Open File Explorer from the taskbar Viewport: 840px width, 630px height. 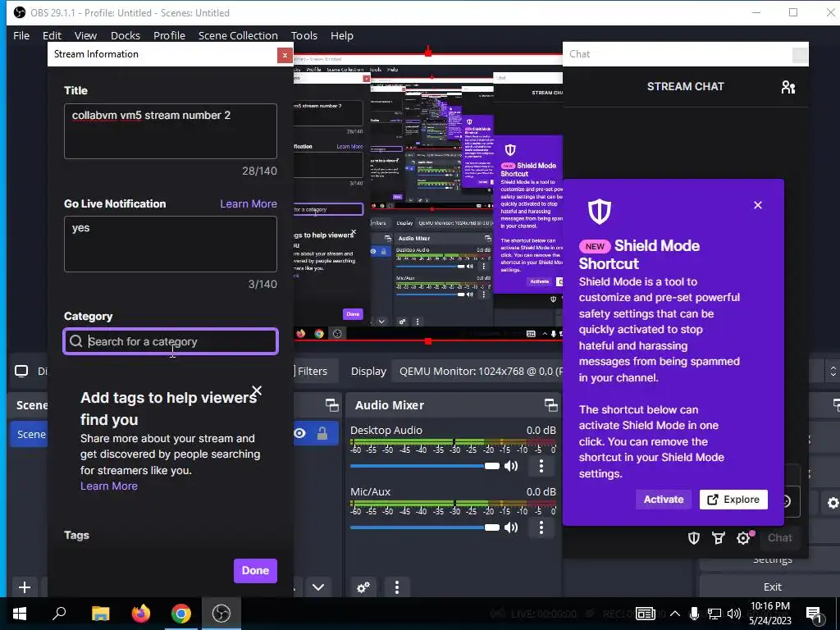100,614
